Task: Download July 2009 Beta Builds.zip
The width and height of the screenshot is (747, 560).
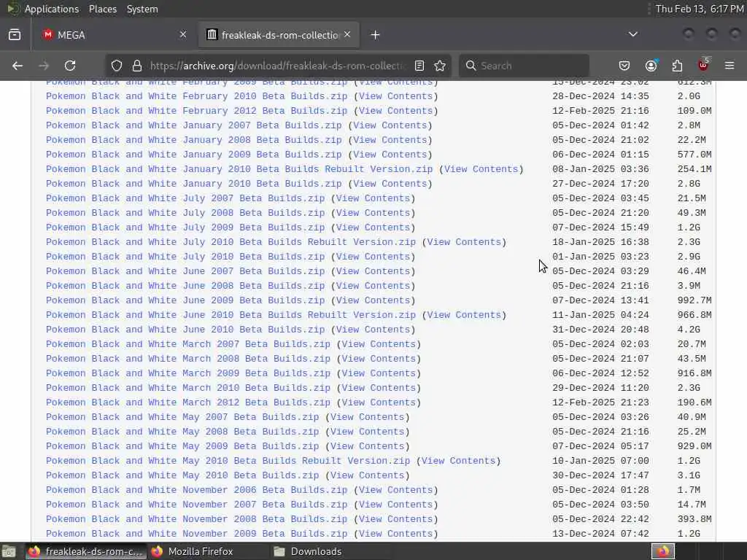Action: point(185,227)
